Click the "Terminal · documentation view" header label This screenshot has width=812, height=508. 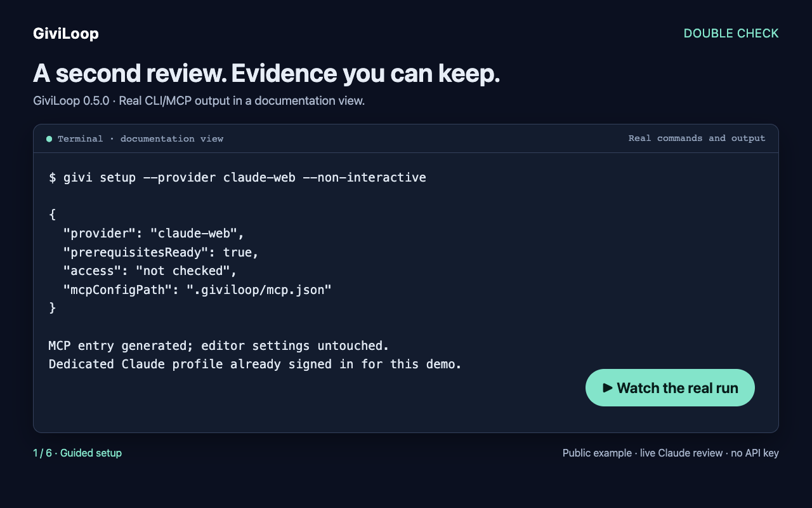pyautogui.click(x=140, y=138)
